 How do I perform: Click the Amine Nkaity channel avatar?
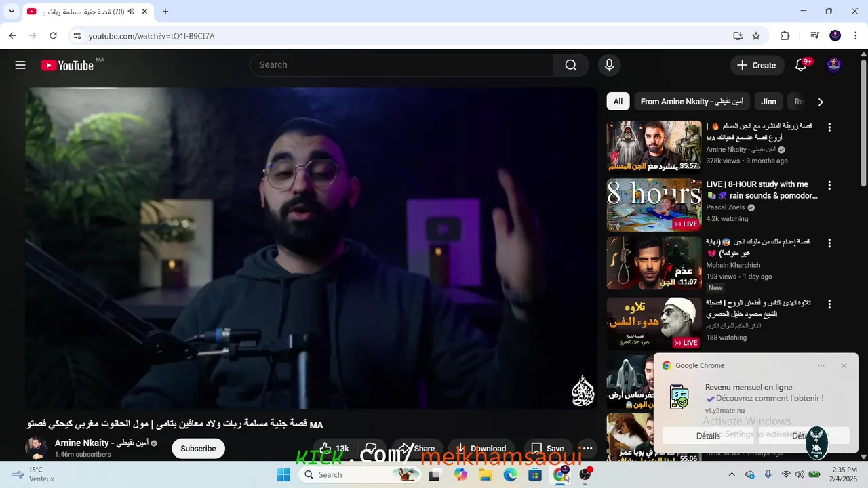(x=36, y=448)
